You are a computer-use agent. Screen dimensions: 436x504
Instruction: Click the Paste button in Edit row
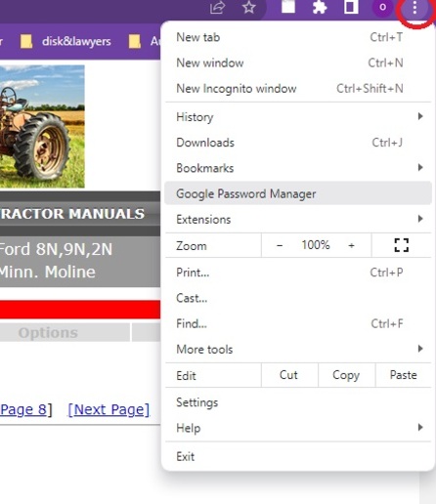coord(404,375)
